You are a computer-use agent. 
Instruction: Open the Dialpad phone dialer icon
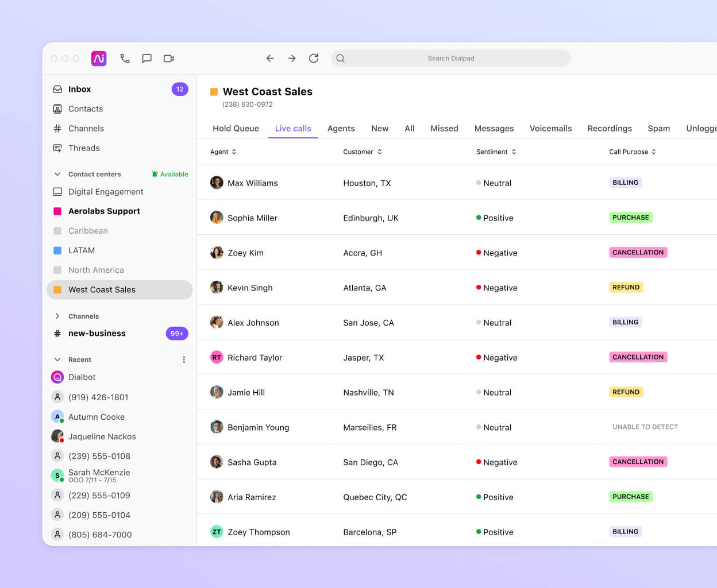[125, 58]
